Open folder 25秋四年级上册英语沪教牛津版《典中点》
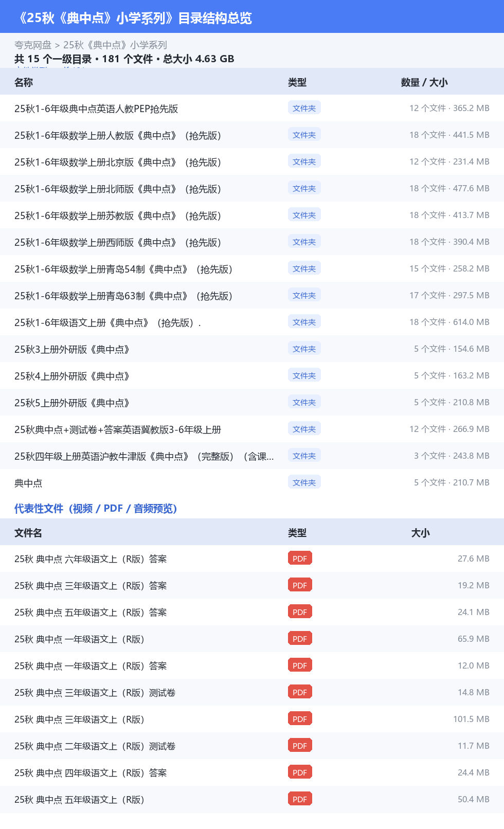The height and width of the screenshot is (829, 504). tap(144, 456)
